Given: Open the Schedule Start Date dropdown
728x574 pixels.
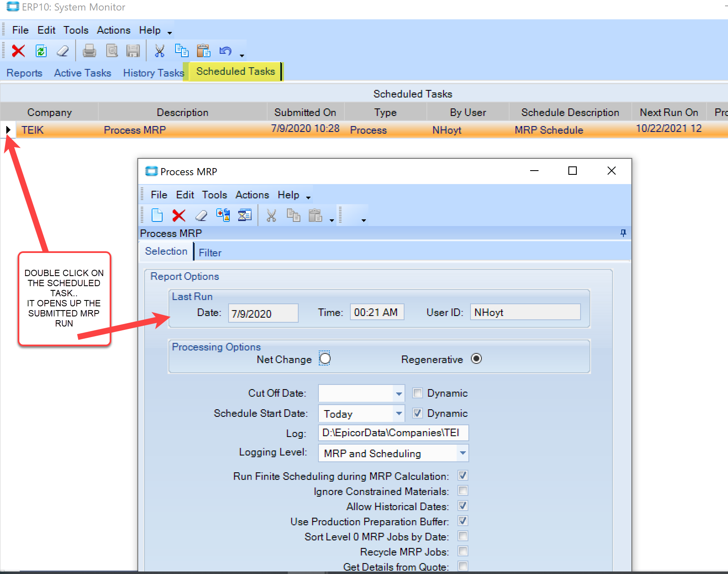Looking at the screenshot, I should 398,413.
